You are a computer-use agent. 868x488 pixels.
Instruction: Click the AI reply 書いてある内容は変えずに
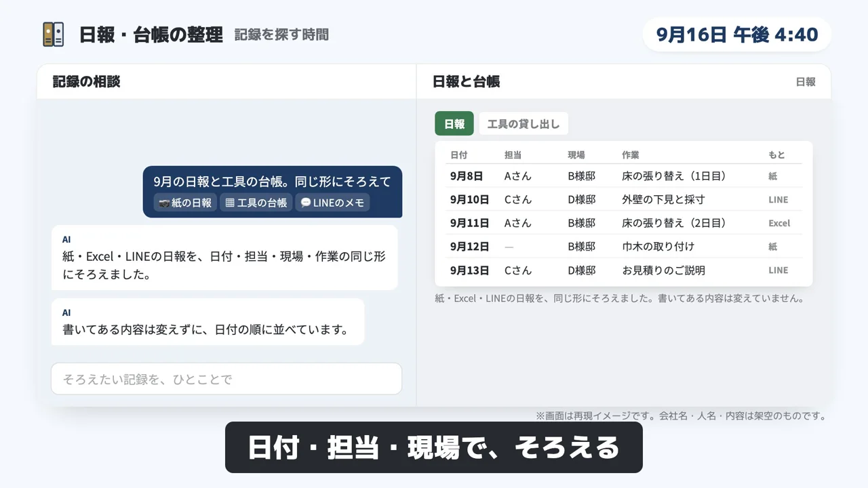208,322
